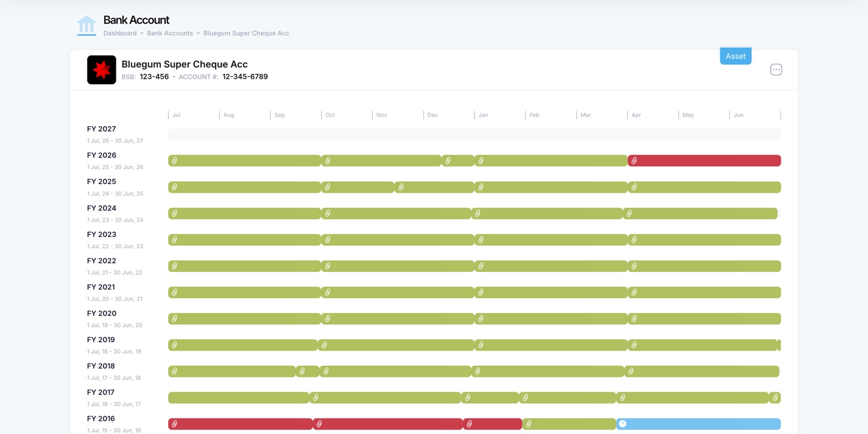Screen dimensions: 868x434
Task: Click the date range '1 Jul, 23 - 30 Jun, 24'
Action: [115, 220]
